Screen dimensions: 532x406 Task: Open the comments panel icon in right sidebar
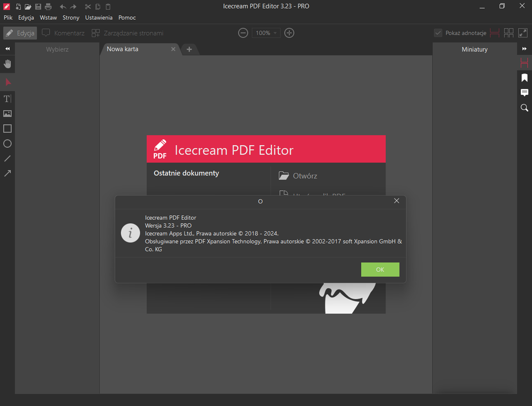(524, 92)
